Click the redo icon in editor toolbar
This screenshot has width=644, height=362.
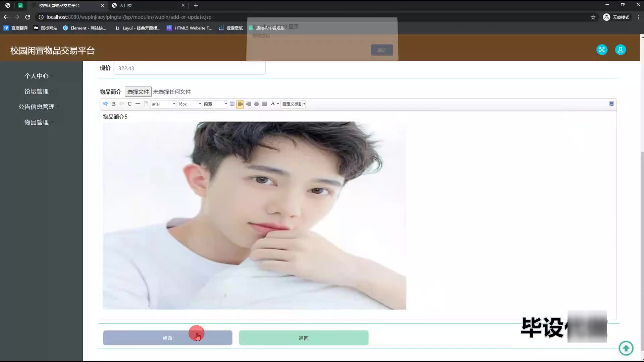(122, 104)
